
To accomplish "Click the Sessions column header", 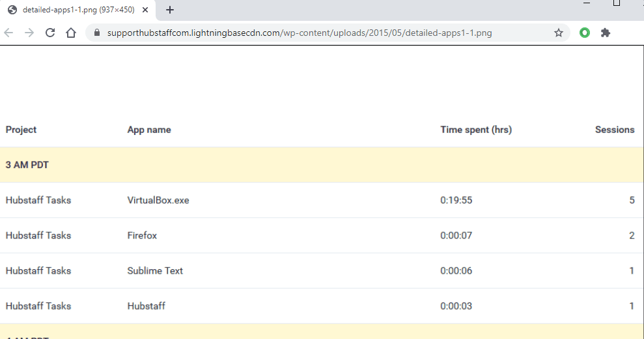I will 615,130.
